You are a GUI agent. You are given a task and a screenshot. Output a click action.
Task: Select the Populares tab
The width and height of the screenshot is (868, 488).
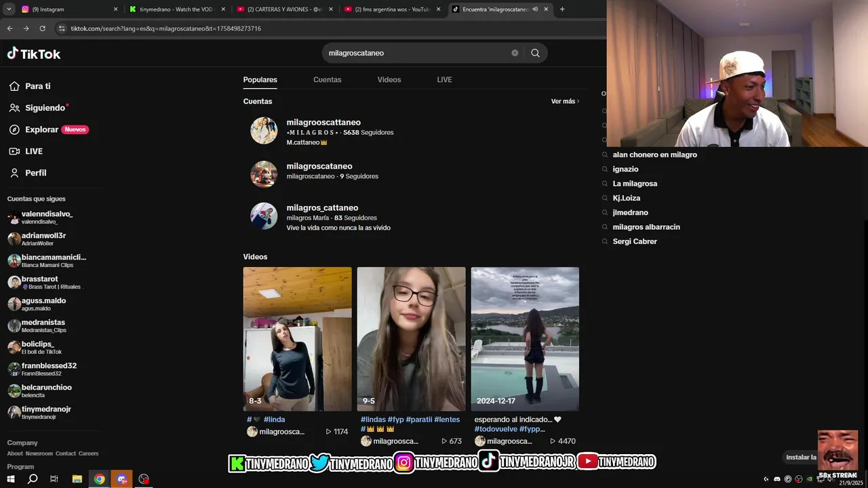coord(260,79)
